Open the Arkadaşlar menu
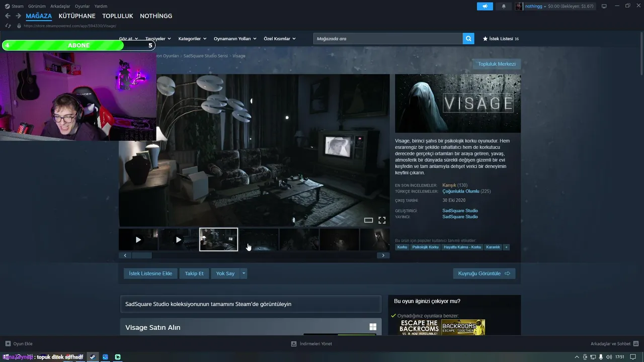The image size is (644, 362). point(60,6)
